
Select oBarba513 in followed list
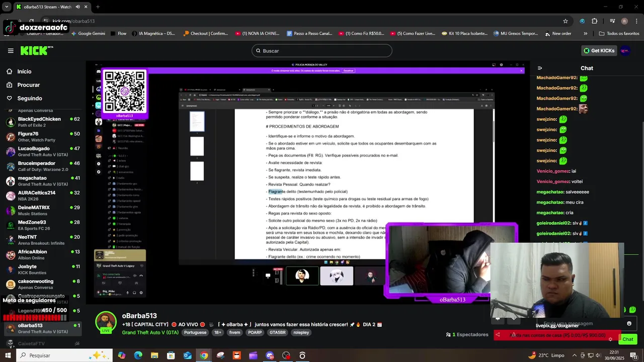pyautogui.click(x=42, y=328)
